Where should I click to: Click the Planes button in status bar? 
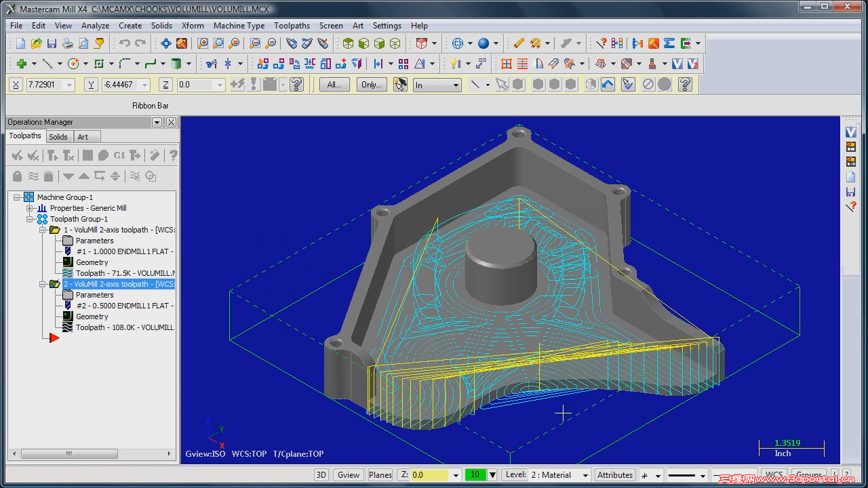[x=380, y=475]
